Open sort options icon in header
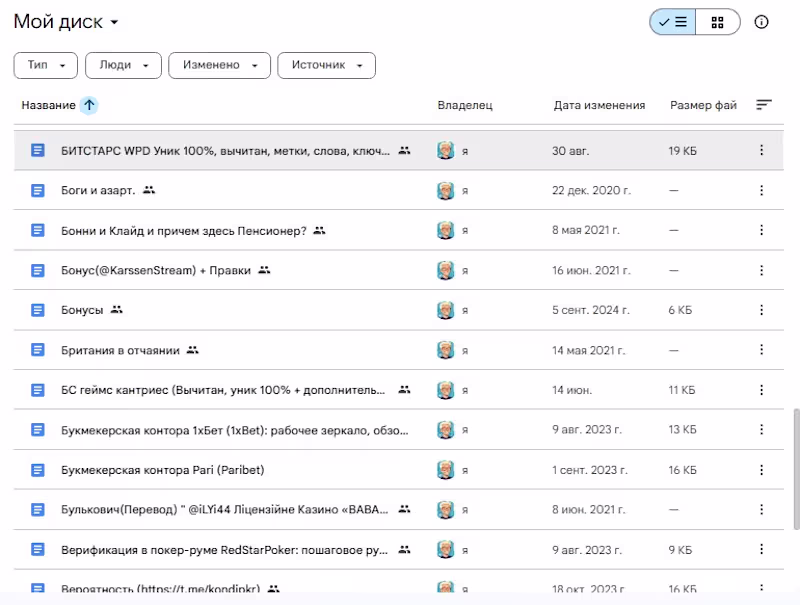 coord(764,105)
